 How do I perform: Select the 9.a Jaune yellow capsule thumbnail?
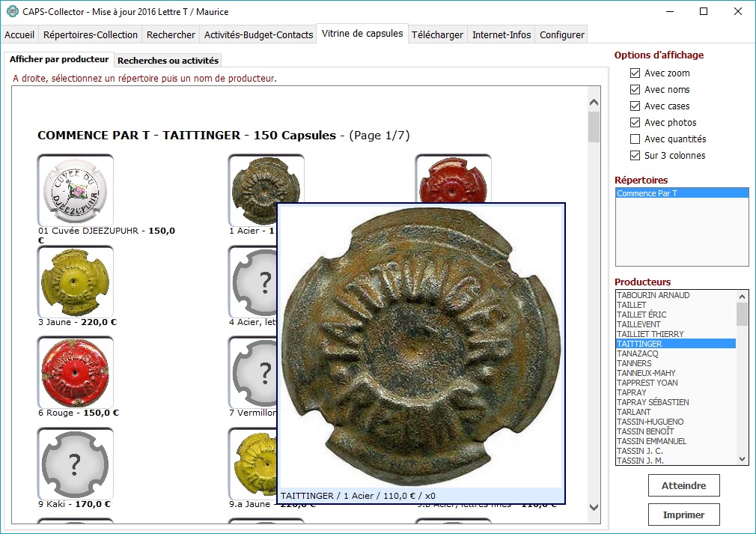click(253, 464)
